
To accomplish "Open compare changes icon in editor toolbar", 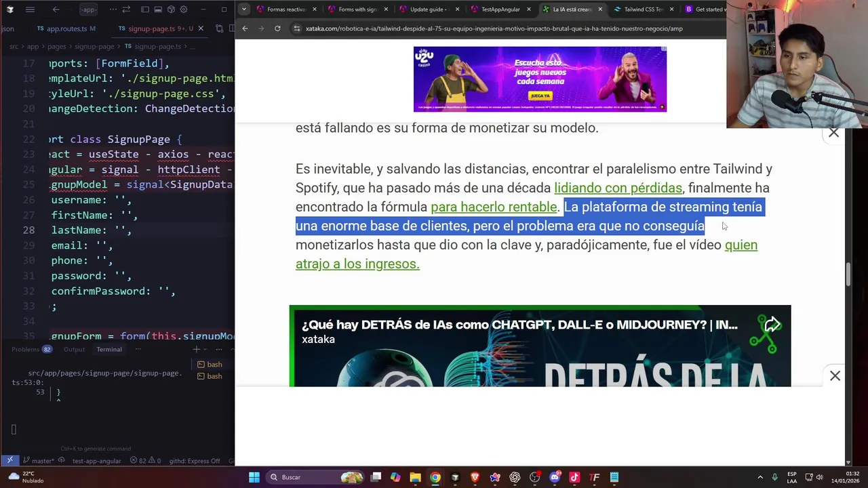I will [219, 28].
